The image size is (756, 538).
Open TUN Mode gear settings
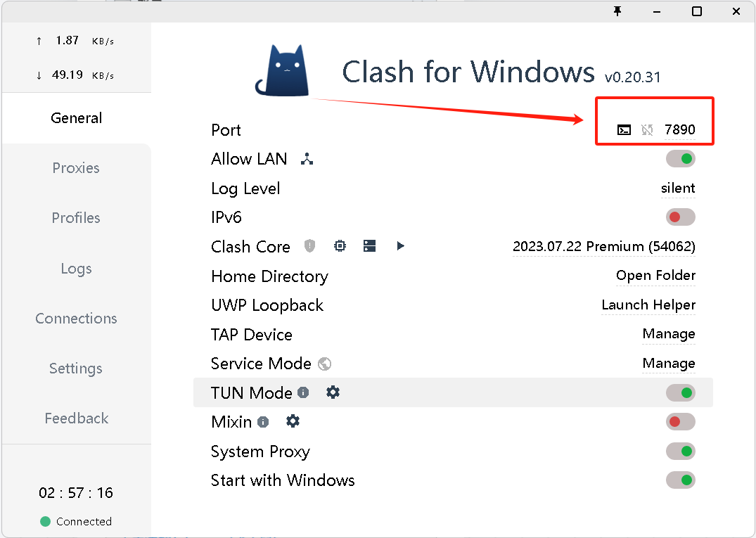333,392
